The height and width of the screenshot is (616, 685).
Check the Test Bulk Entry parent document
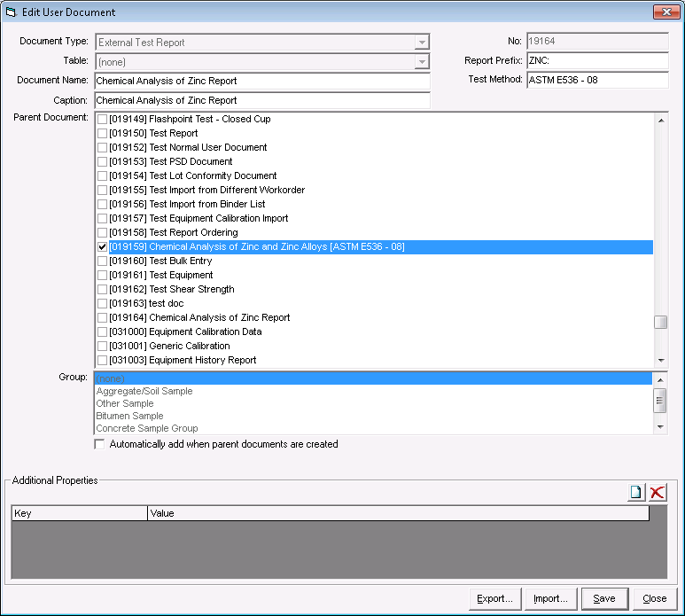[102, 261]
